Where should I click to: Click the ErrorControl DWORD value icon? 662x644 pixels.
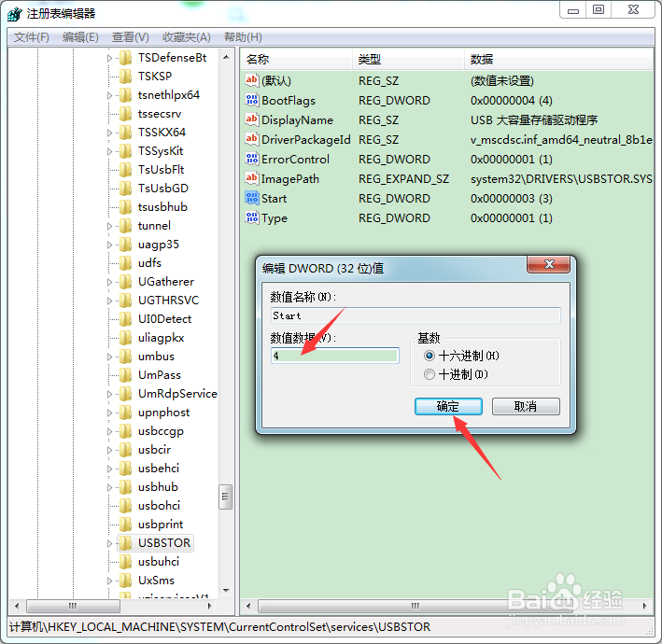(x=251, y=159)
